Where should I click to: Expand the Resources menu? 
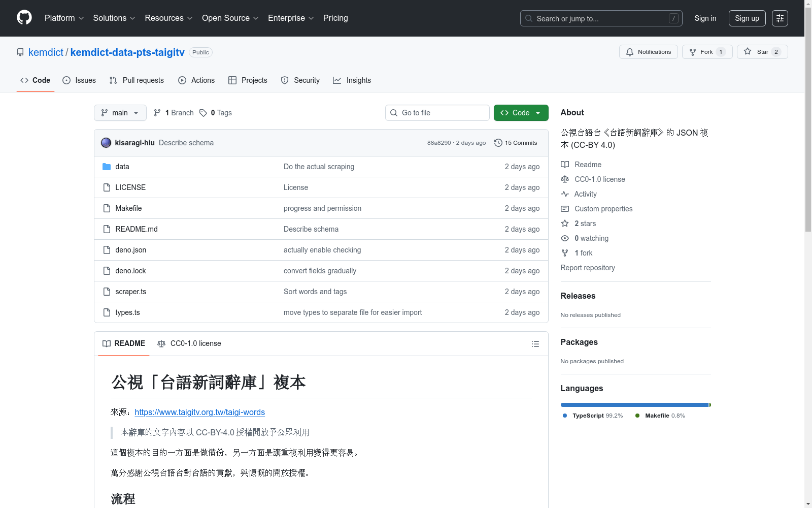click(168, 18)
